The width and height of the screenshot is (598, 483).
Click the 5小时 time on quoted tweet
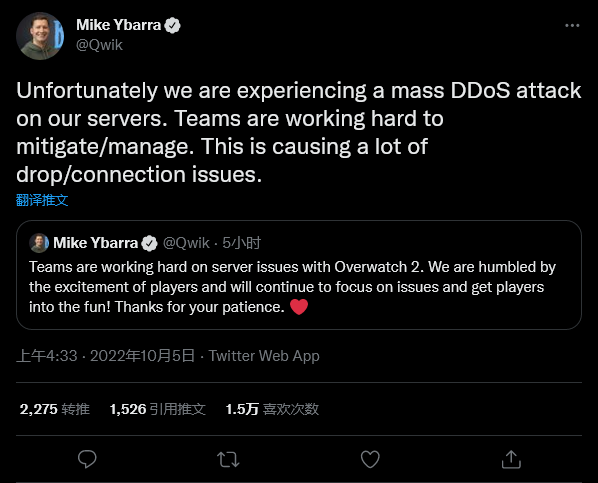241,243
